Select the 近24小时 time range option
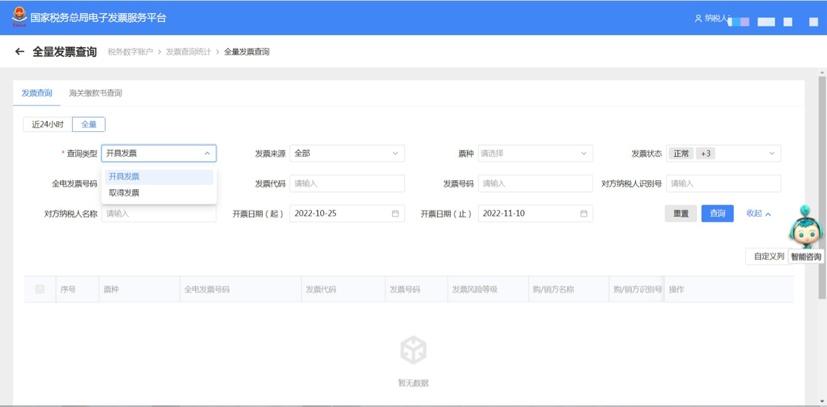 [x=47, y=124]
